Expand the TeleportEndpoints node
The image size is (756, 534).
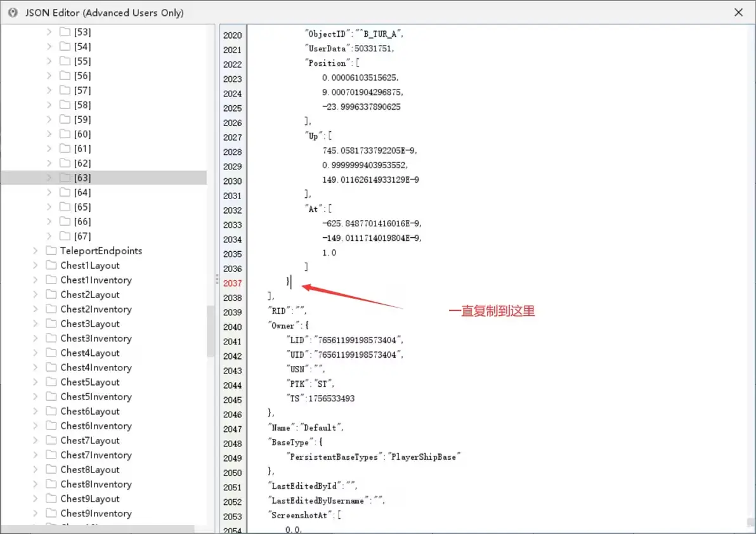35,251
